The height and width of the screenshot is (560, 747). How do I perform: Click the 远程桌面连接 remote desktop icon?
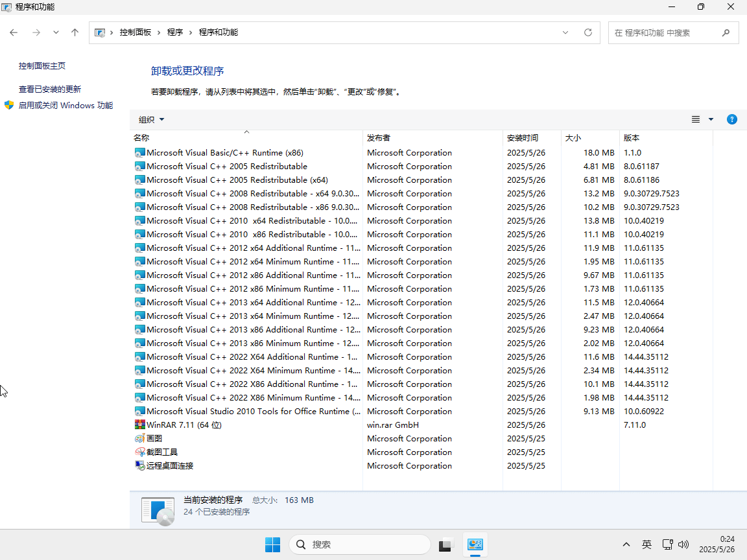coord(139,466)
